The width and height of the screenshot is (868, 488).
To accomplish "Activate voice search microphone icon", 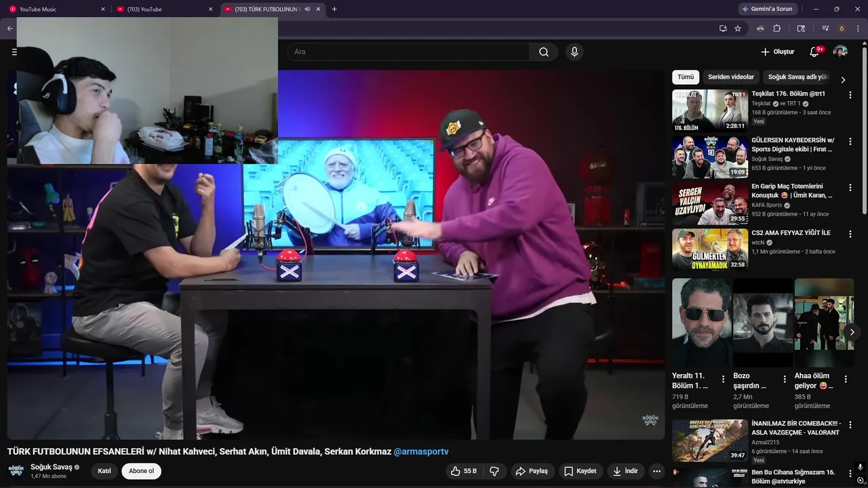I will tap(574, 52).
